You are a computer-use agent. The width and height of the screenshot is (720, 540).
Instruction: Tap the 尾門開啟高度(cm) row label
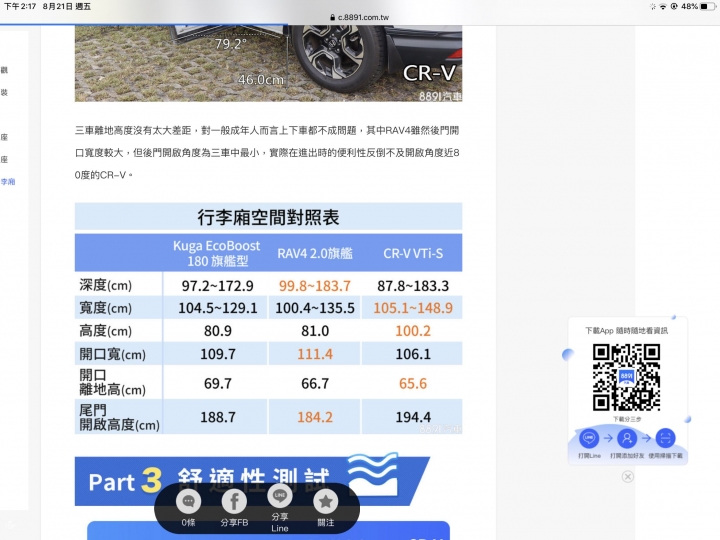[x=119, y=417]
